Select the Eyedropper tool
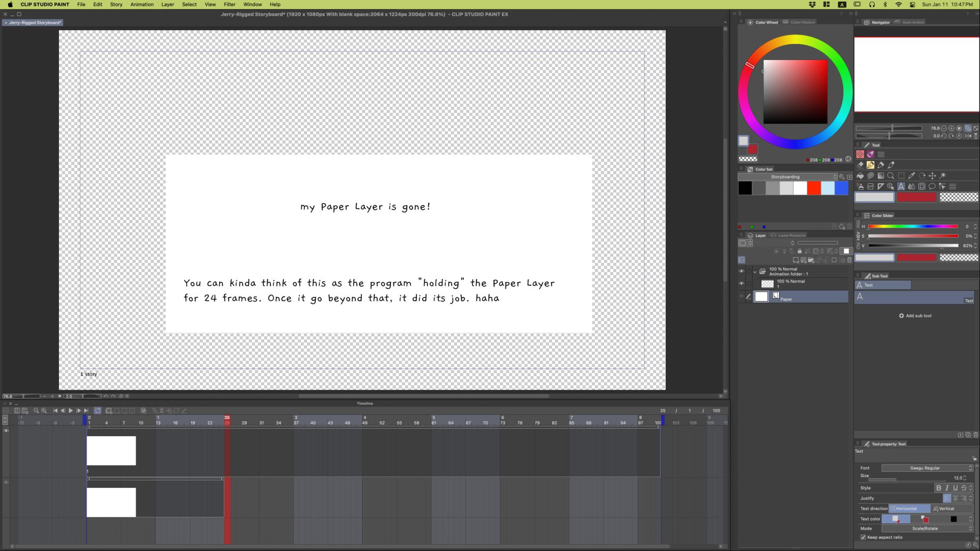The height and width of the screenshot is (551, 980). click(x=911, y=176)
